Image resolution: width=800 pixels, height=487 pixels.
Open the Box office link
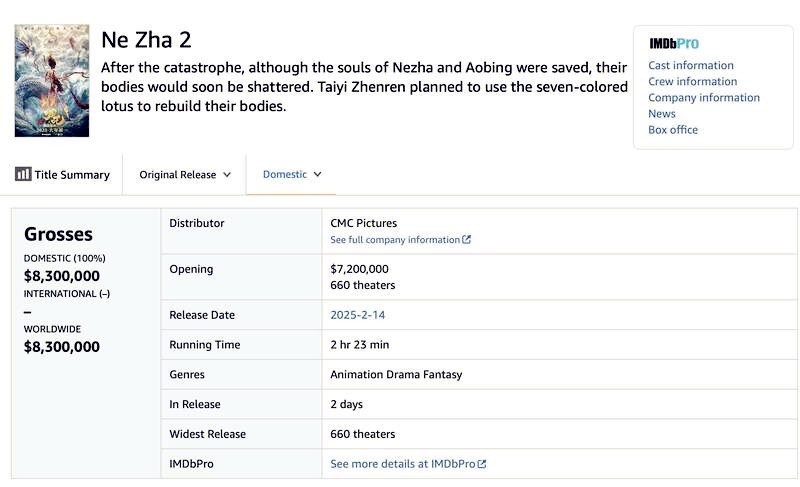pos(672,129)
